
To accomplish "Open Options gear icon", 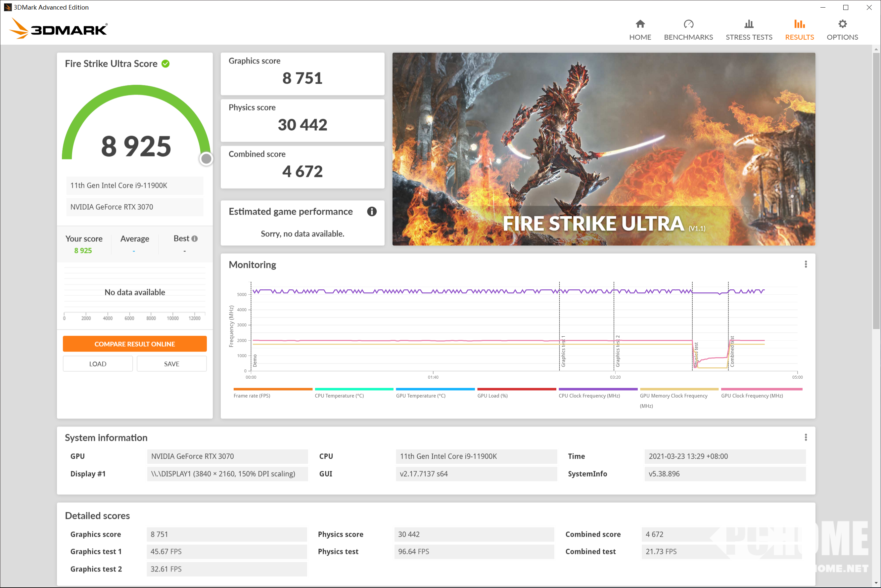I will pos(842,24).
